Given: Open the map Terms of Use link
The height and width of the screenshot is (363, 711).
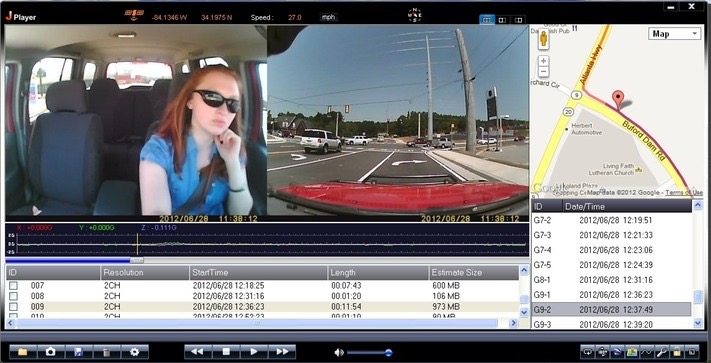Looking at the screenshot, I should coord(684,193).
